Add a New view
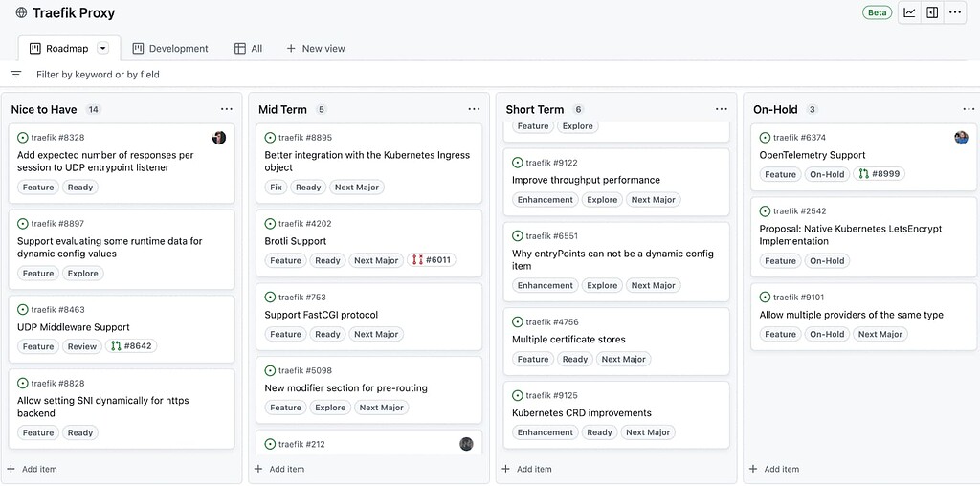The width and height of the screenshot is (980, 486). click(316, 49)
